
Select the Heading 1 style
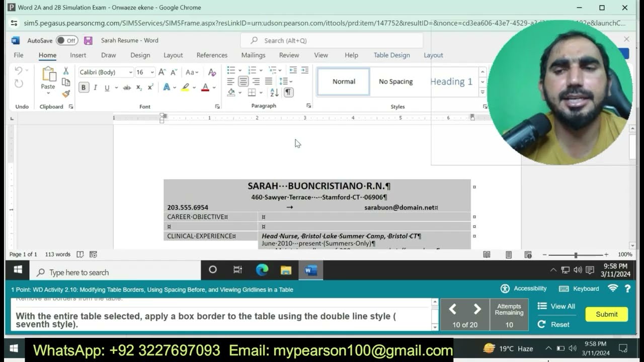tap(451, 81)
